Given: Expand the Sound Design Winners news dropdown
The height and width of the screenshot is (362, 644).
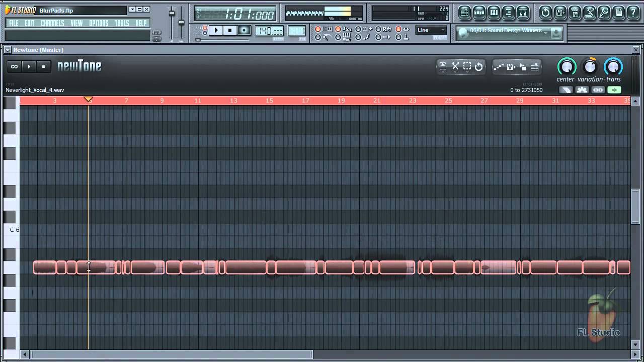Looking at the screenshot, I should 546,33.
